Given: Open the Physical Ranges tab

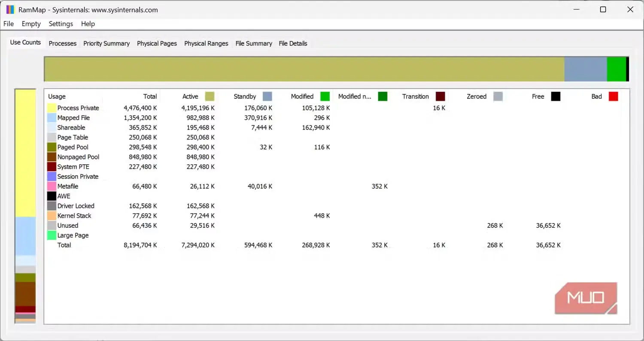Looking at the screenshot, I should [206, 43].
